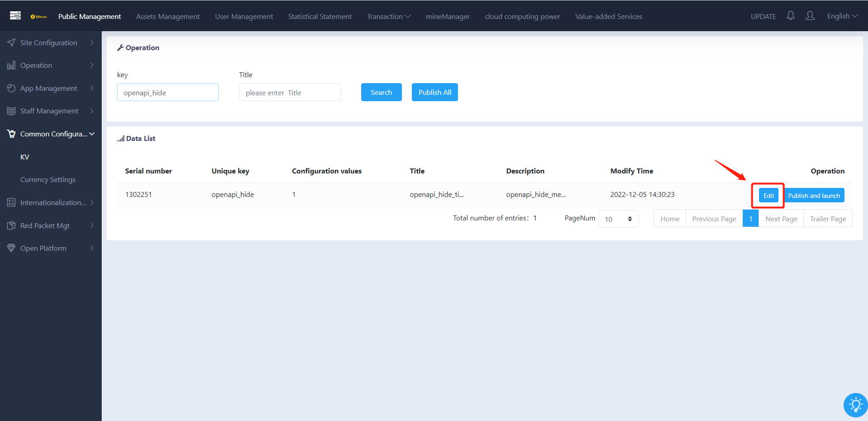This screenshot has width=868, height=421.
Task: Select Currency Settings submenu item
Action: 48,179
